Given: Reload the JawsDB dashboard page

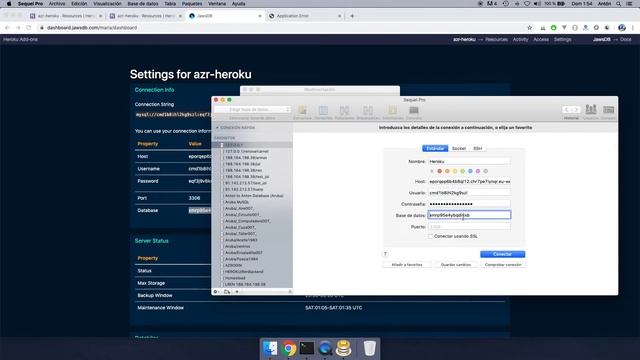Looking at the screenshot, I should (29, 28).
